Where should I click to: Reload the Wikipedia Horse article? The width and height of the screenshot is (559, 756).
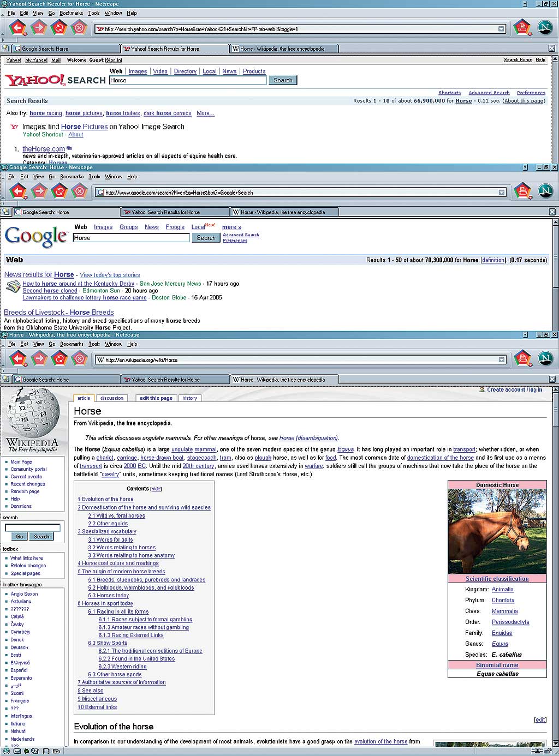pos(59,358)
